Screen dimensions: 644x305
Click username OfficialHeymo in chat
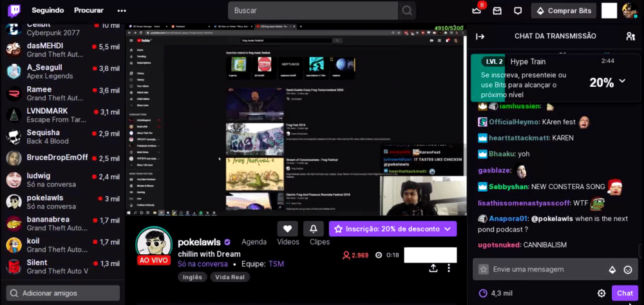[x=513, y=122]
